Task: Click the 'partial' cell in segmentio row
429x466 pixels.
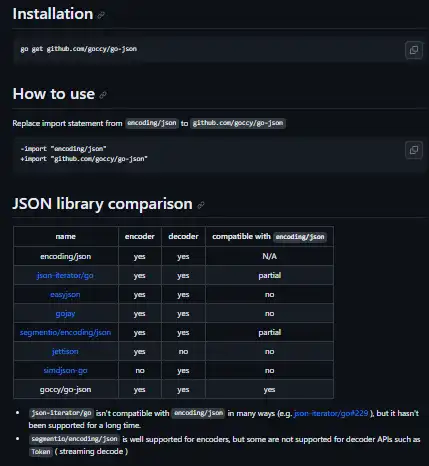Action: (x=269, y=333)
